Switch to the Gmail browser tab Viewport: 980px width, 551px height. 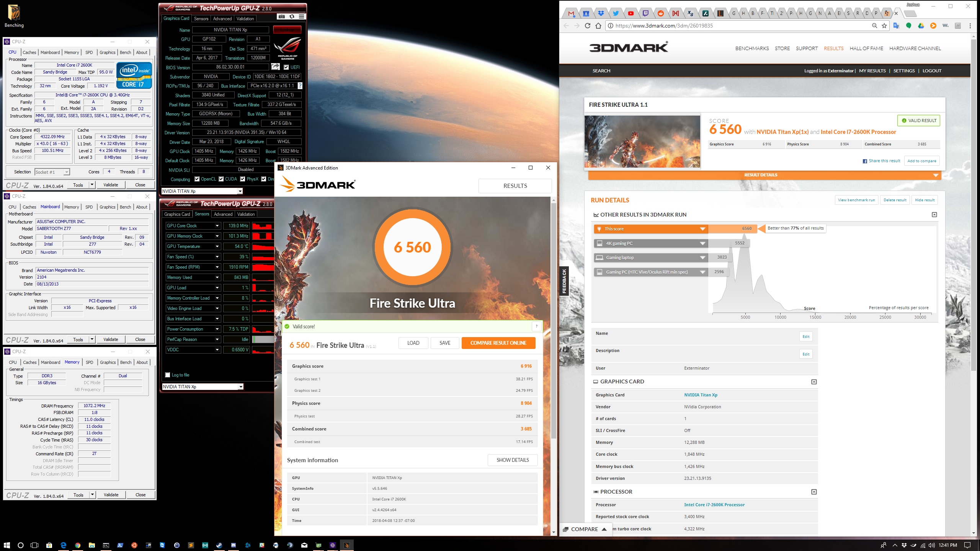(572, 13)
